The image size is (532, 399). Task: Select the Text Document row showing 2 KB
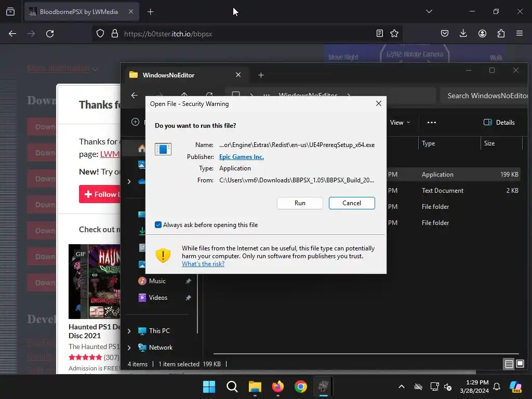(x=453, y=191)
